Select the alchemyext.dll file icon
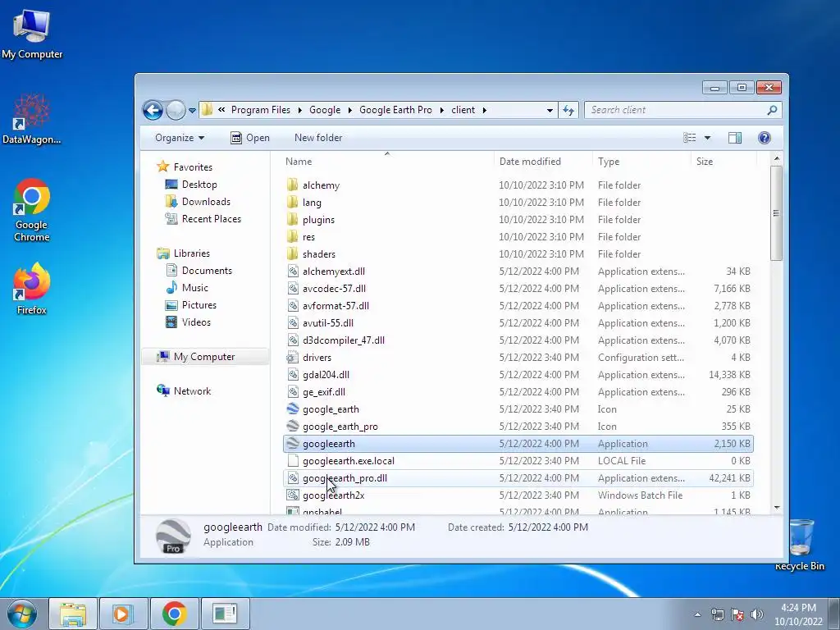Viewport: 840px width, 630px height. pyautogui.click(x=293, y=271)
